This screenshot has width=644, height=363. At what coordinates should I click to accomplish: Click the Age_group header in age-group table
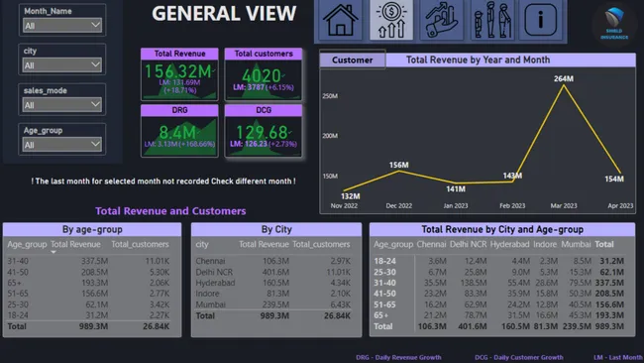(x=27, y=244)
